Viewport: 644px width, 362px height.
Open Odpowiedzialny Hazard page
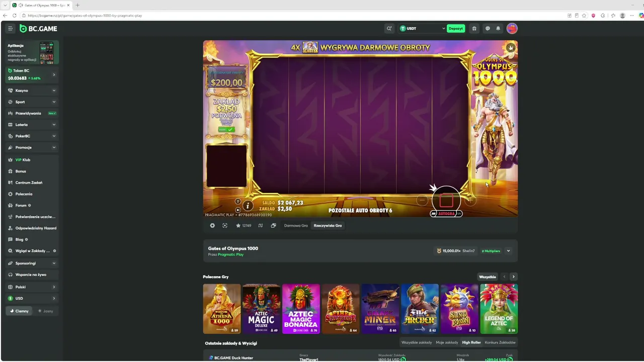coord(32,228)
